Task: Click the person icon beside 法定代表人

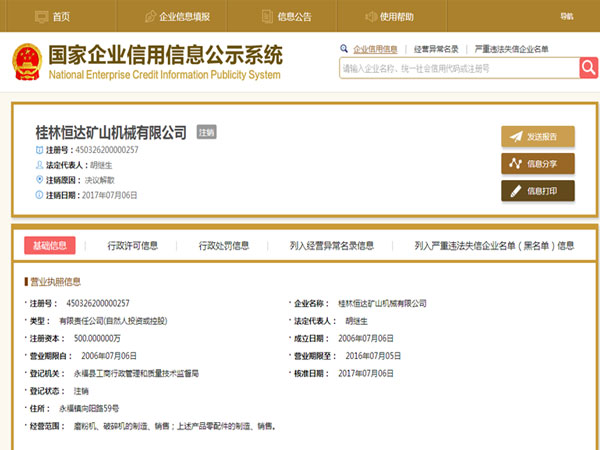Action: pyautogui.click(x=39, y=165)
